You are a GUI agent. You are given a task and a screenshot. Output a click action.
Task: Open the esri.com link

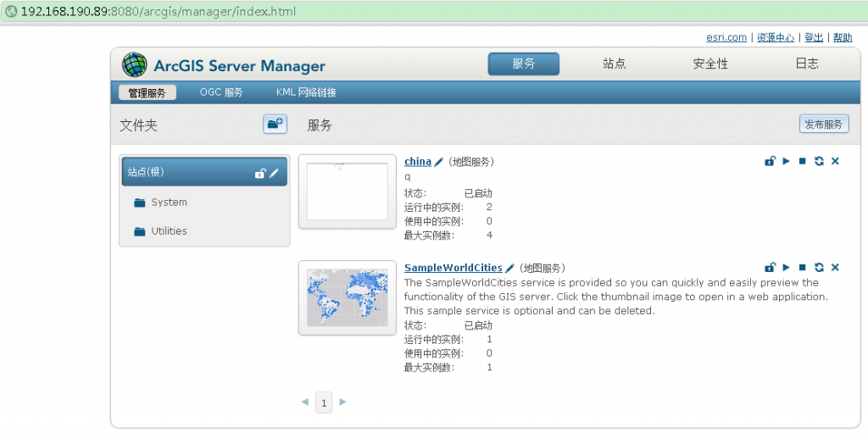pyautogui.click(x=726, y=37)
